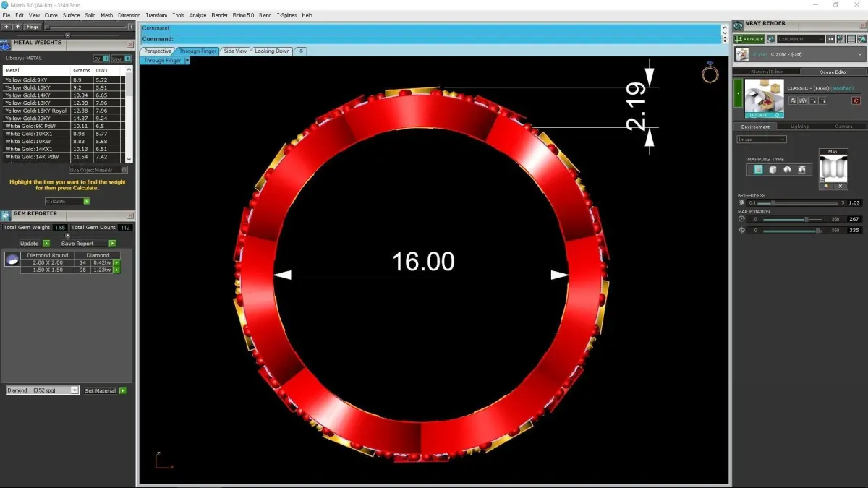Click the Set Material button
This screenshot has width=868, height=488.
click(105, 390)
